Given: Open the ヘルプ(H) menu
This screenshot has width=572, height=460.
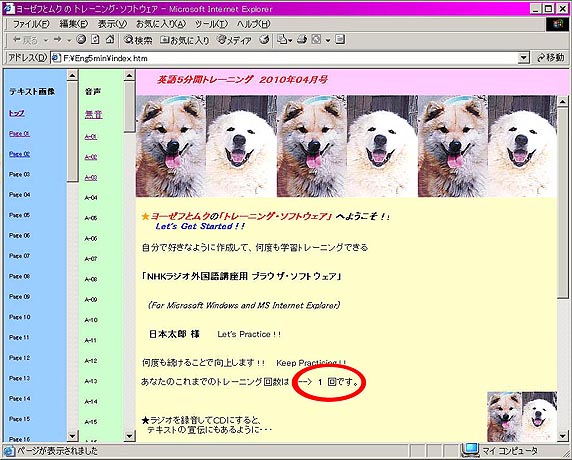Looking at the screenshot, I should pyautogui.click(x=254, y=24).
